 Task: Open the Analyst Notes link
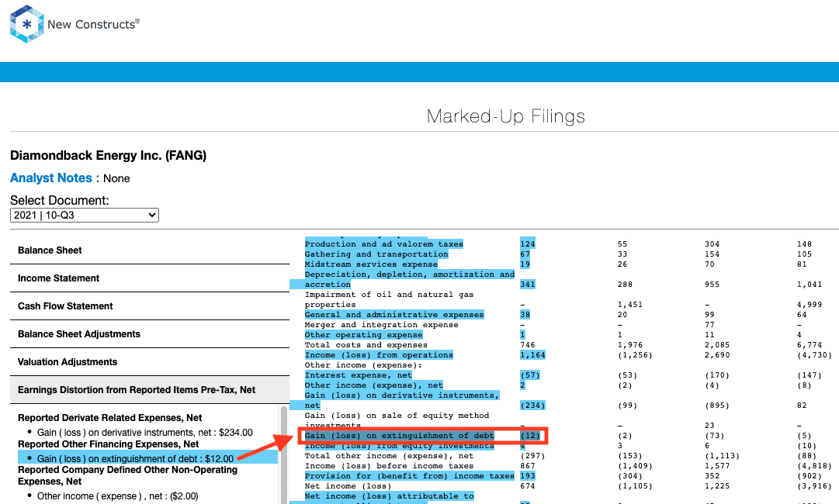51,178
